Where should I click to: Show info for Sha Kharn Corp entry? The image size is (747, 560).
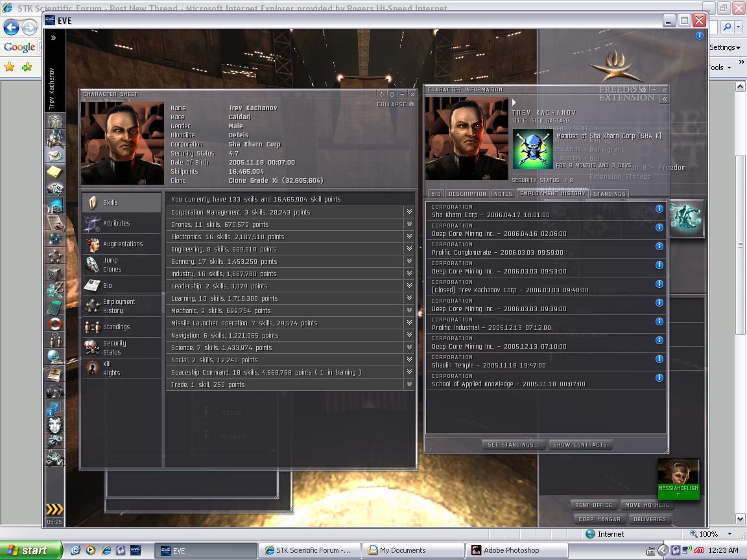click(659, 209)
